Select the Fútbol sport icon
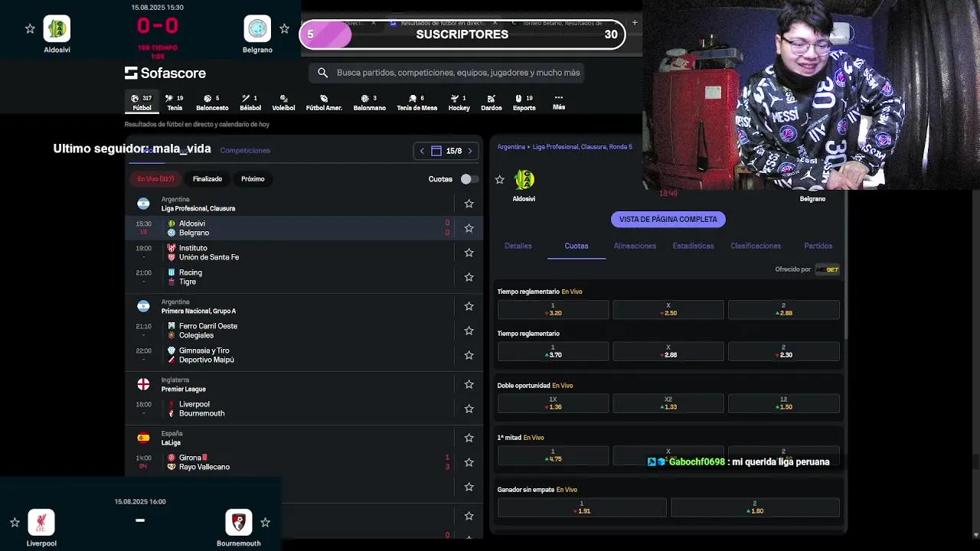The height and width of the screenshot is (551, 980). [x=142, y=103]
